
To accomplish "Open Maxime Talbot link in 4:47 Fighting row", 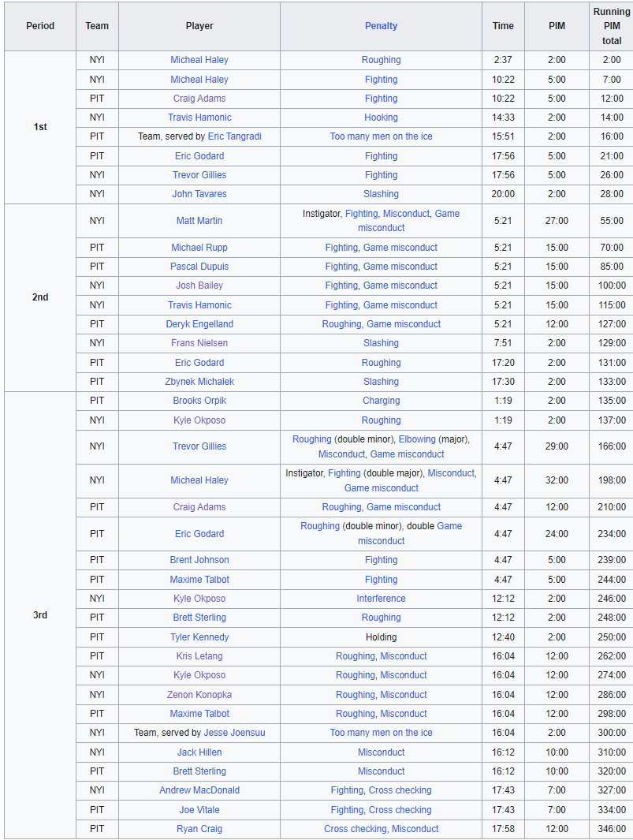I will [x=199, y=580].
